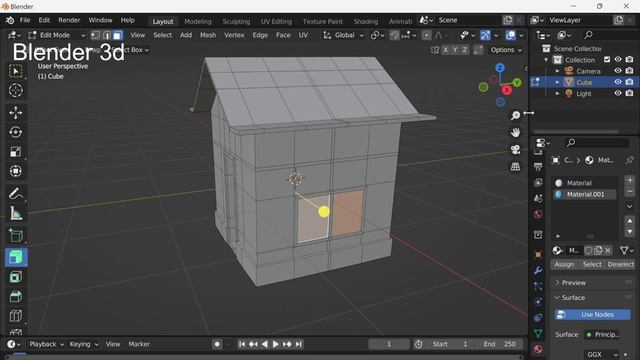The height and width of the screenshot is (360, 640).
Task: Switch to Modeling workspace tab
Action: [x=198, y=21]
